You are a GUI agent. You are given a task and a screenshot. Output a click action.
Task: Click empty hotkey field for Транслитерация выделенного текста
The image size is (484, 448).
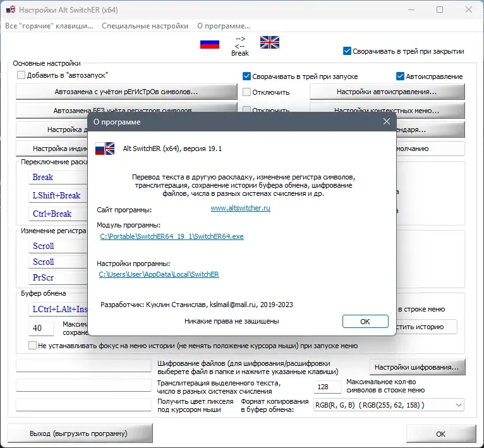tap(83, 385)
